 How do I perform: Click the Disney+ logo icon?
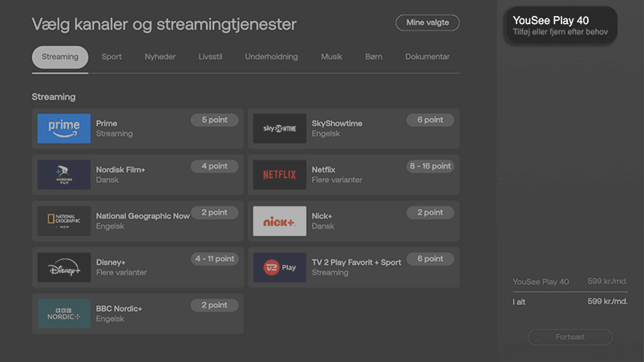tap(64, 267)
